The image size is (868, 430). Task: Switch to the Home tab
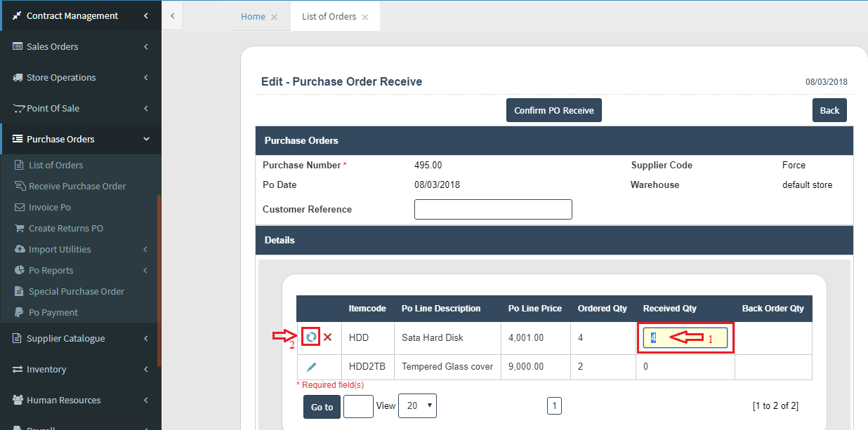click(253, 17)
